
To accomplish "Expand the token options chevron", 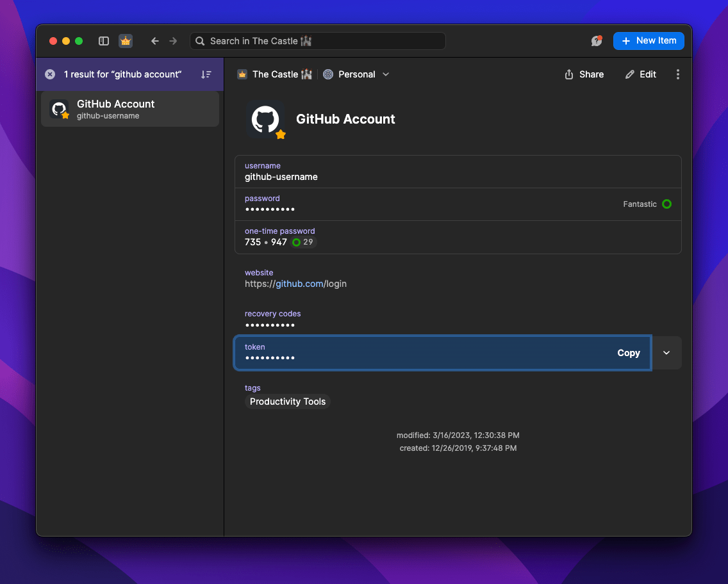I will 666,353.
